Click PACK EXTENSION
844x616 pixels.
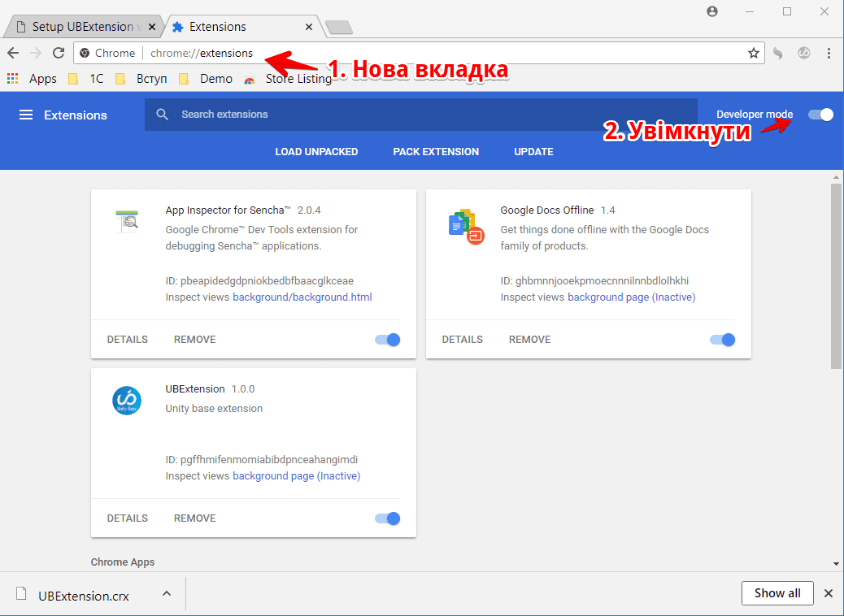[436, 152]
